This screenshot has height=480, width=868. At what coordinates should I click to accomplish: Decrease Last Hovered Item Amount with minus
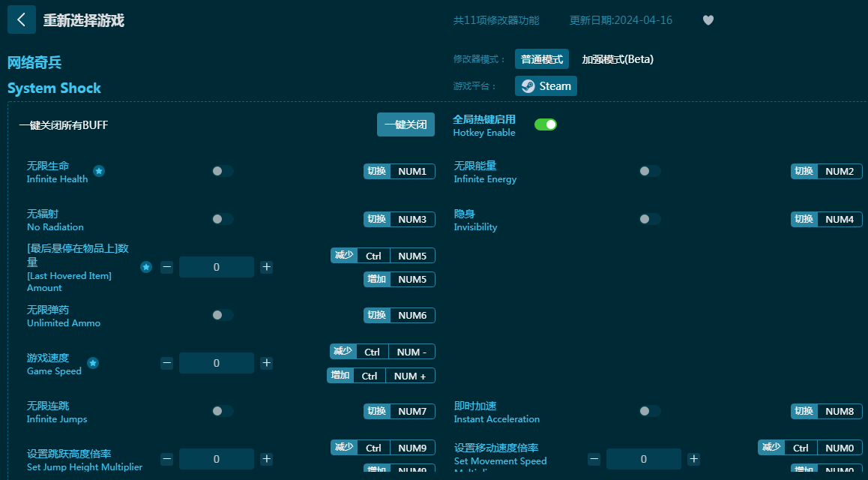point(166,267)
